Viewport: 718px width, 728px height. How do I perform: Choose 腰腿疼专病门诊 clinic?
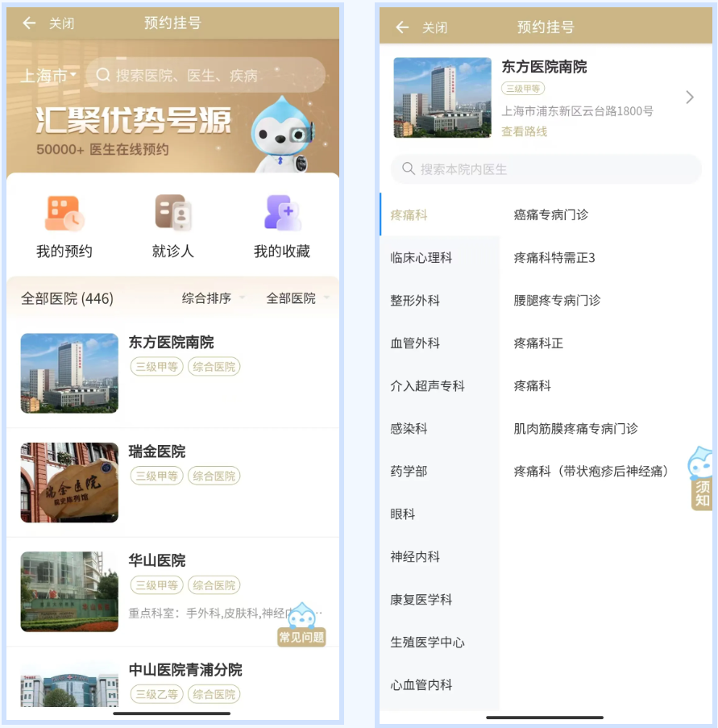557,300
